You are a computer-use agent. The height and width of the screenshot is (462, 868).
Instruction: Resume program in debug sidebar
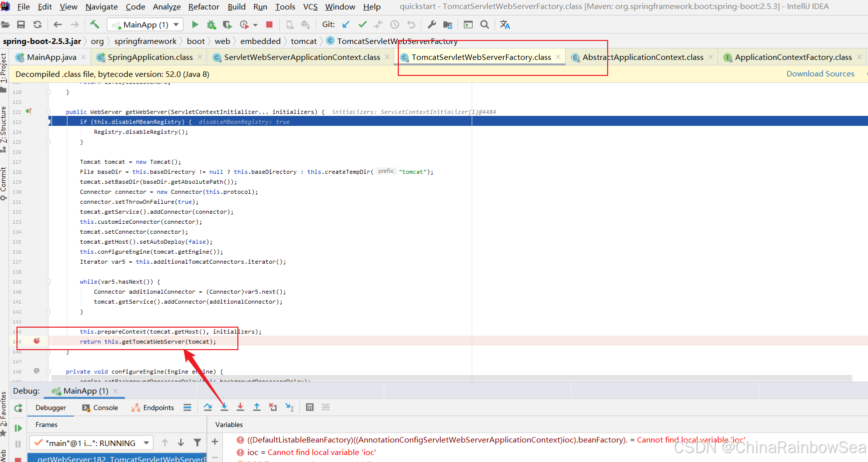18,428
